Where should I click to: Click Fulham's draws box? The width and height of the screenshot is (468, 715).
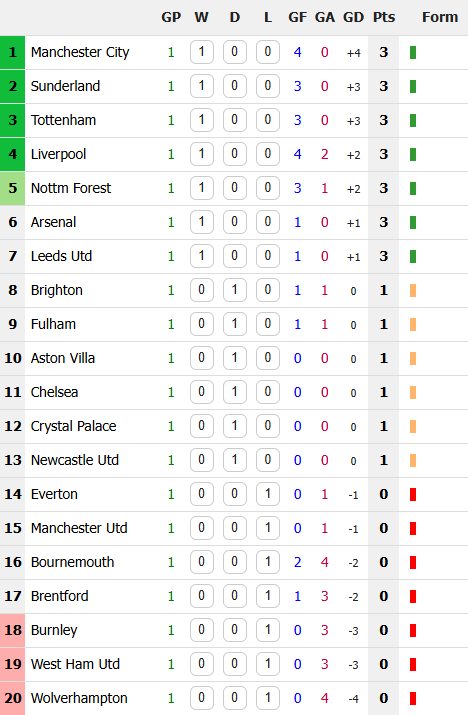click(x=234, y=324)
